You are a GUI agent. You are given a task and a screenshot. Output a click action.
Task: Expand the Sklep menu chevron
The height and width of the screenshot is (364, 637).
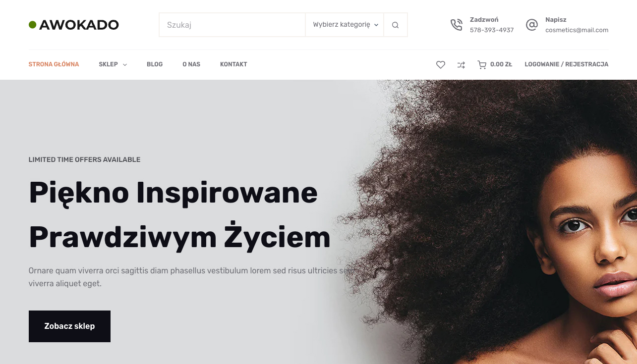tap(125, 64)
